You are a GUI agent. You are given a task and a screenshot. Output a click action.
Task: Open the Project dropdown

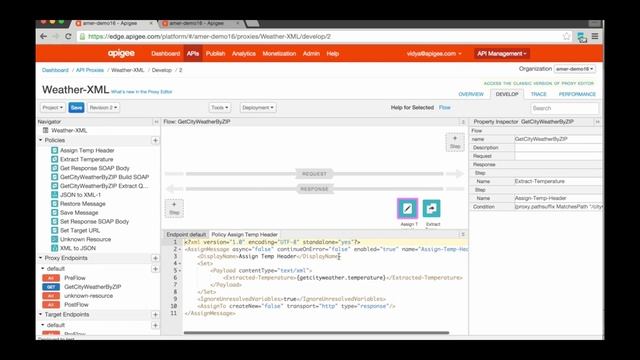(53, 107)
